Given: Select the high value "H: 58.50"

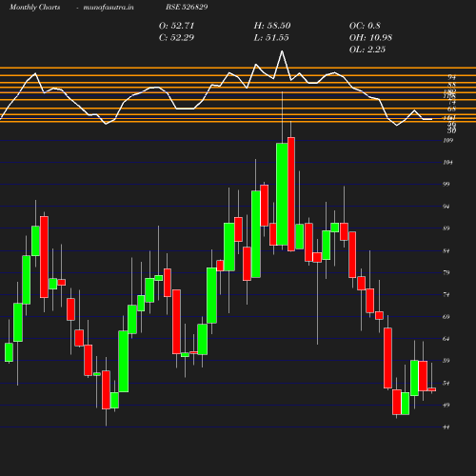Looking at the screenshot, I should click(x=272, y=26).
